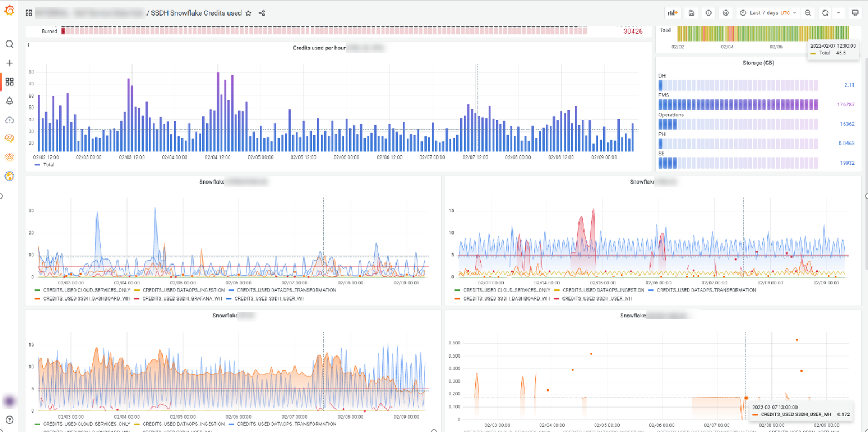Open the cloud icon in sidebar
Image resolution: width=868 pixels, height=432 pixels.
[9, 120]
